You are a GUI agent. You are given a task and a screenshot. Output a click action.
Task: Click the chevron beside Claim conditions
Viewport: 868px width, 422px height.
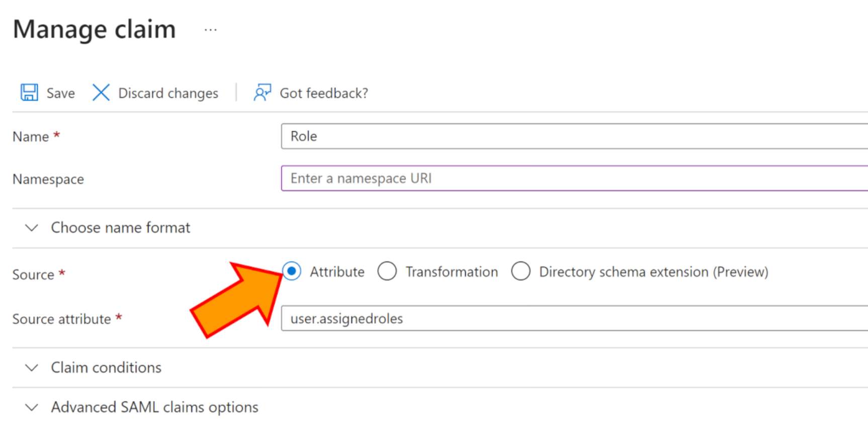[32, 368]
